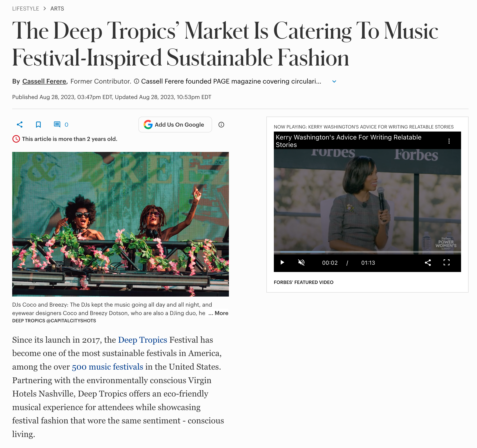Open the Cassell Ferere author link

click(44, 81)
